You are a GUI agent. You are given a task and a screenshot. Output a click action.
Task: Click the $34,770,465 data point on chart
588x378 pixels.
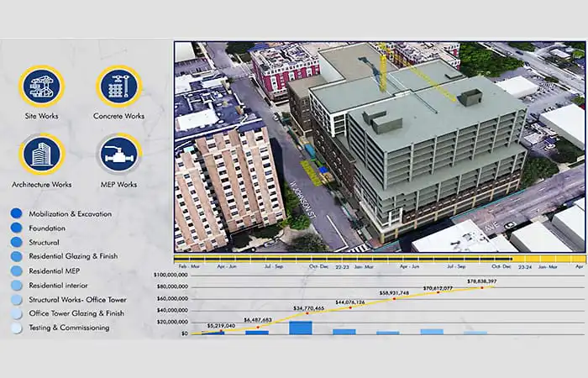click(307, 313)
